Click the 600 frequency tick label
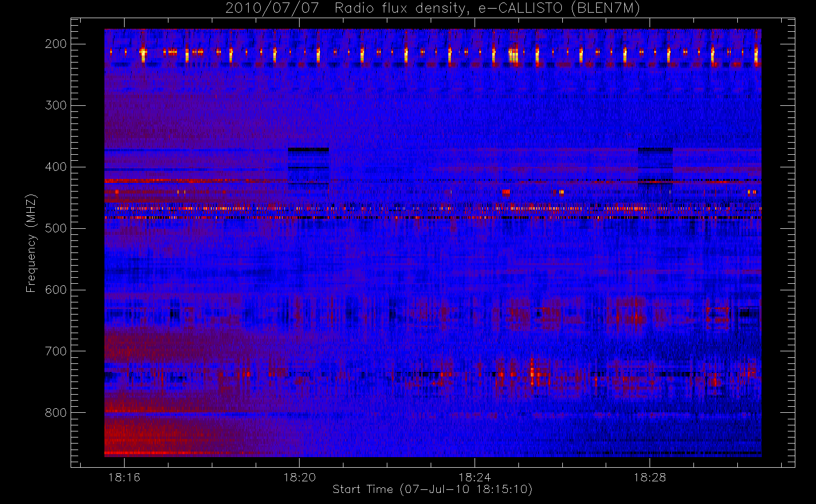 tap(56, 290)
